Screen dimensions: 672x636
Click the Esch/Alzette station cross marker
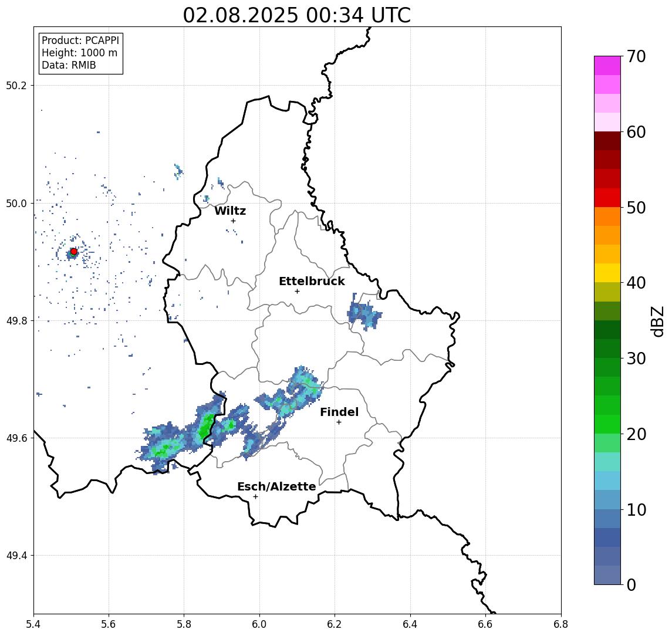(255, 497)
